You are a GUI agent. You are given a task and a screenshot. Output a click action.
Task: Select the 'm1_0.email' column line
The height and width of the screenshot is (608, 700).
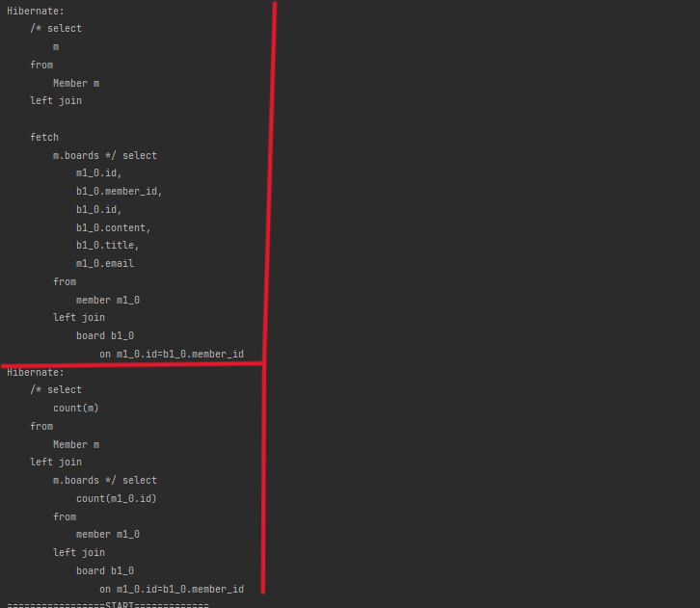(105, 263)
